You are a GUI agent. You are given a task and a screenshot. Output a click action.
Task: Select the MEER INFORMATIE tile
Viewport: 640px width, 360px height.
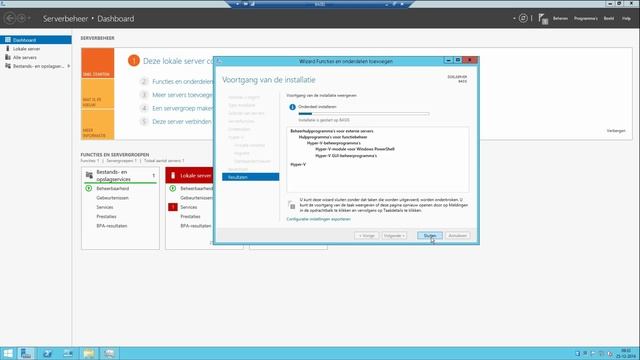pos(98,124)
